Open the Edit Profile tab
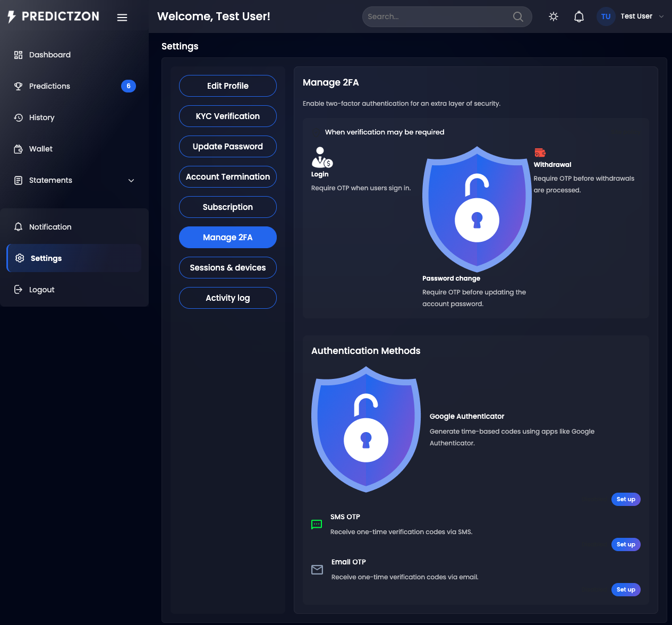672x625 pixels. [x=228, y=86]
